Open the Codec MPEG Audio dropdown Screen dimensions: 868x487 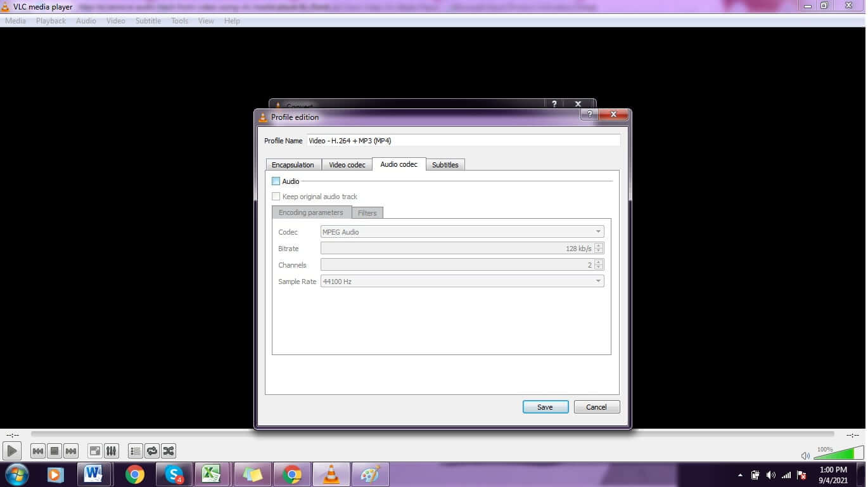[x=463, y=232]
